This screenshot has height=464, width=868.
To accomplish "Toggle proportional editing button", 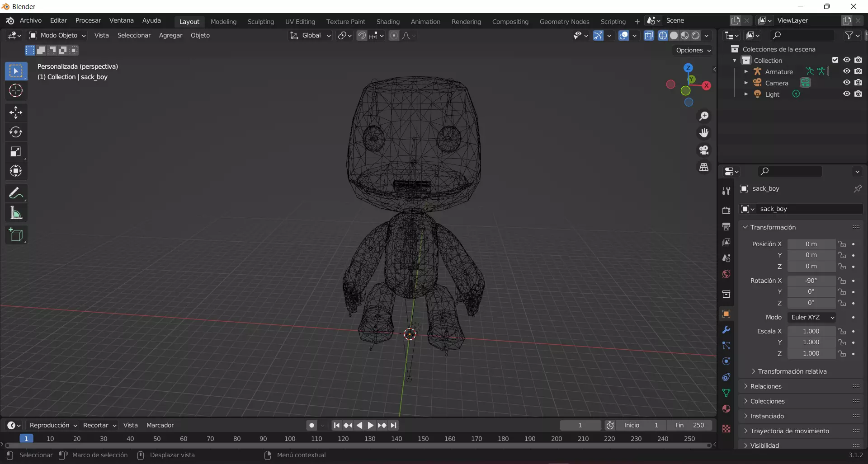I will (x=394, y=36).
